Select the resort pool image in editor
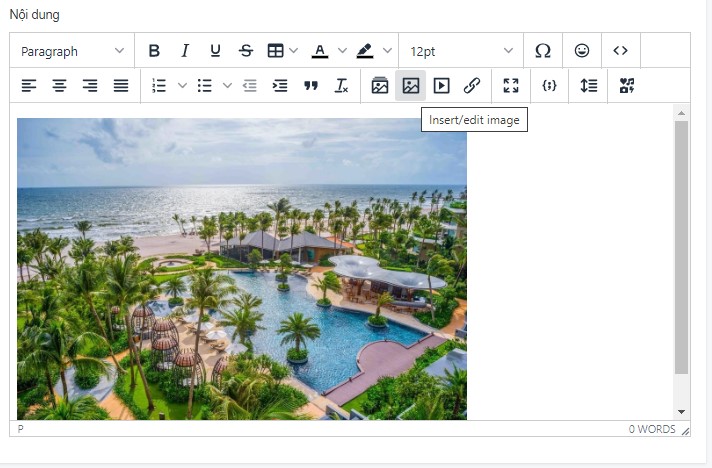Screen dimensions: 712x468 tap(242, 268)
